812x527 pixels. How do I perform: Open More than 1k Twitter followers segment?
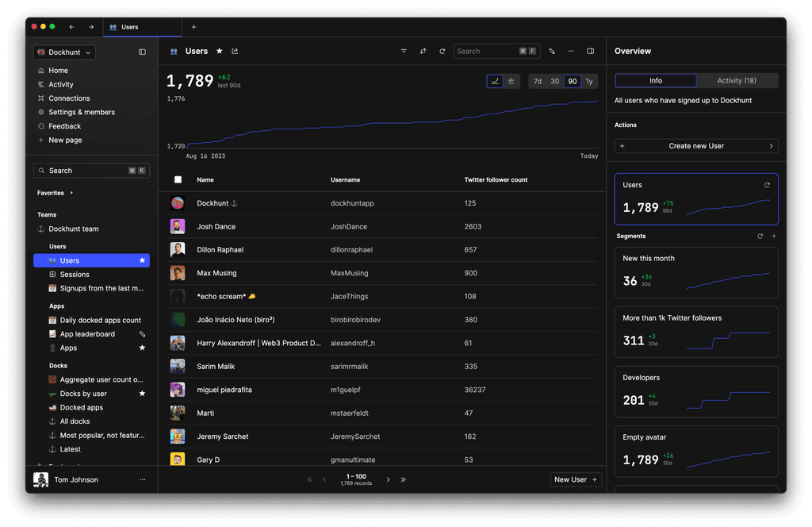[x=696, y=333]
